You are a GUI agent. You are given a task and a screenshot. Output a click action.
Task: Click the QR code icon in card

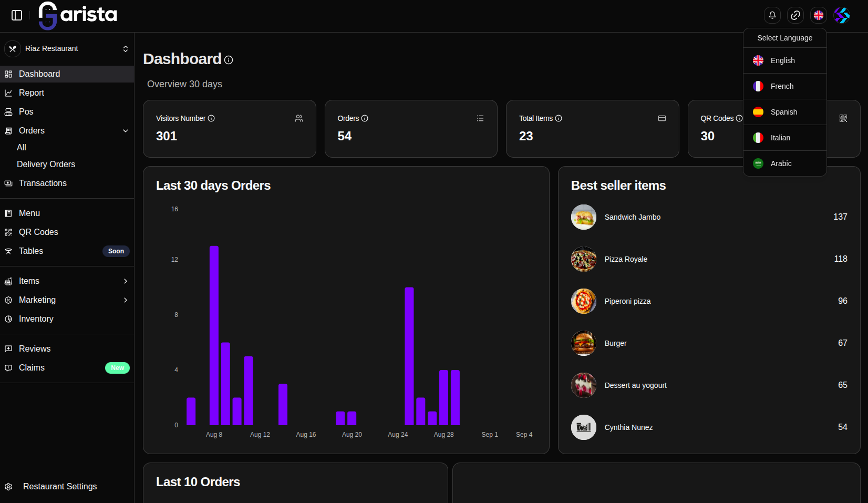point(843,118)
